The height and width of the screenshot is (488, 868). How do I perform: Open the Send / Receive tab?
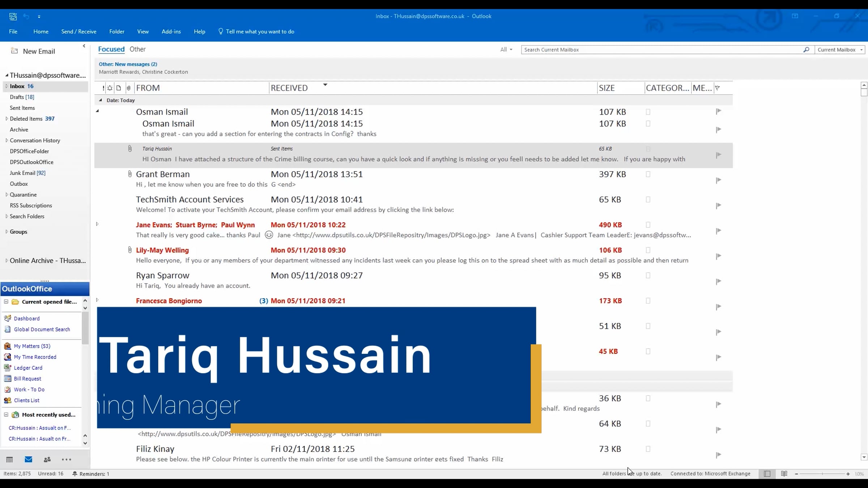coord(79,31)
